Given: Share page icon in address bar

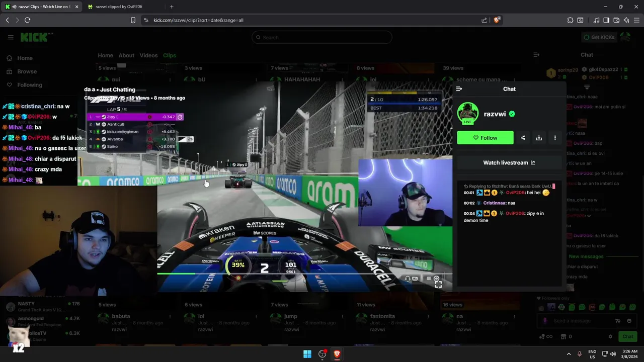Looking at the screenshot, I should [x=484, y=20].
